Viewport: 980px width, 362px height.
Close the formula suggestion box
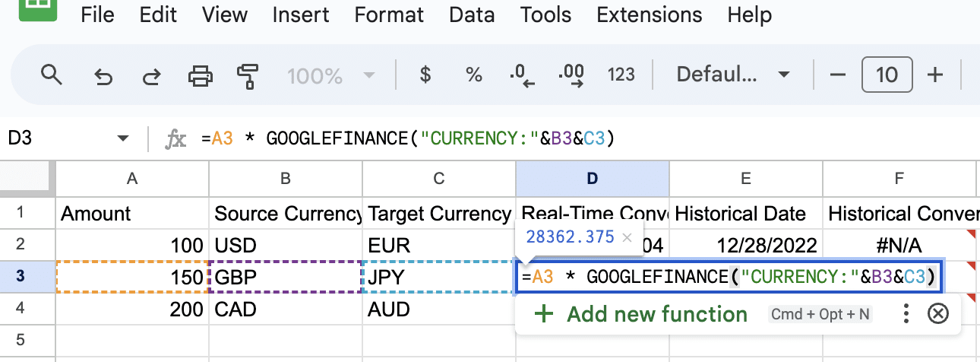(x=939, y=314)
